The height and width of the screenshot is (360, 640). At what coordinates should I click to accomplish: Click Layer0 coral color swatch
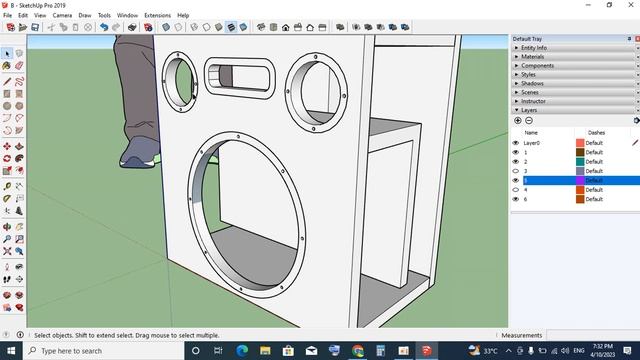click(x=580, y=143)
